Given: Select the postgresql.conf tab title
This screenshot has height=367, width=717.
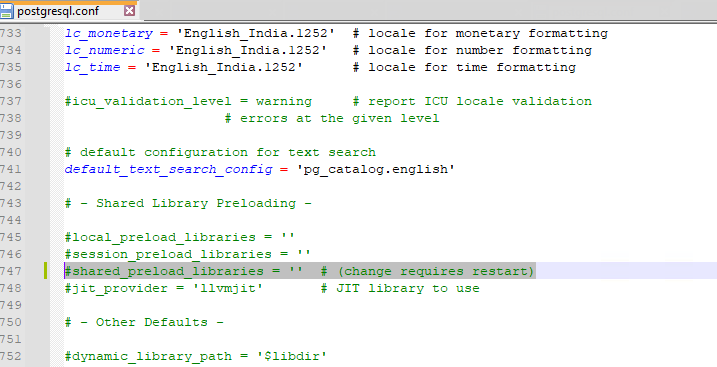Looking at the screenshot, I should tap(58, 11).
